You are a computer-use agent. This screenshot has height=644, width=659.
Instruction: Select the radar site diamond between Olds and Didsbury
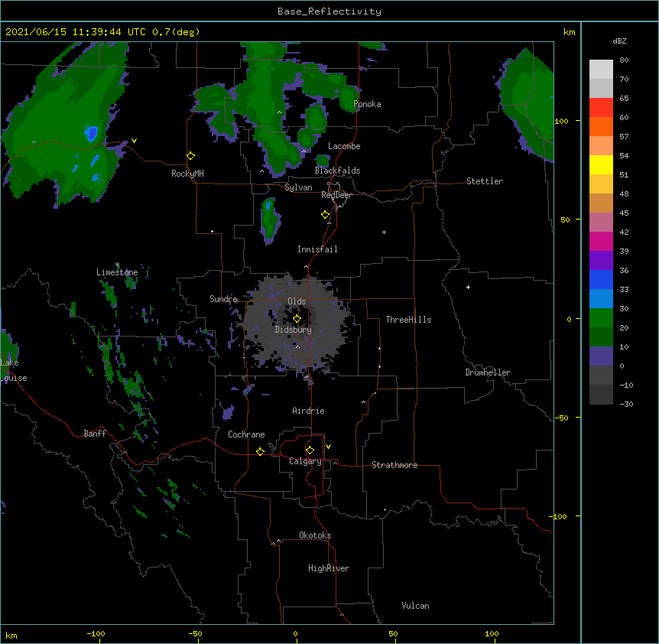pyautogui.click(x=297, y=319)
